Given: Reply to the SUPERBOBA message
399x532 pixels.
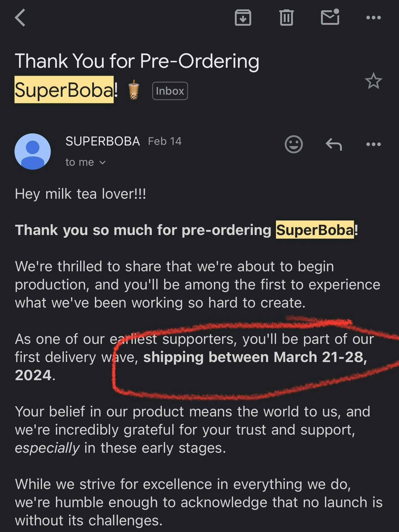Looking at the screenshot, I should (x=334, y=144).
